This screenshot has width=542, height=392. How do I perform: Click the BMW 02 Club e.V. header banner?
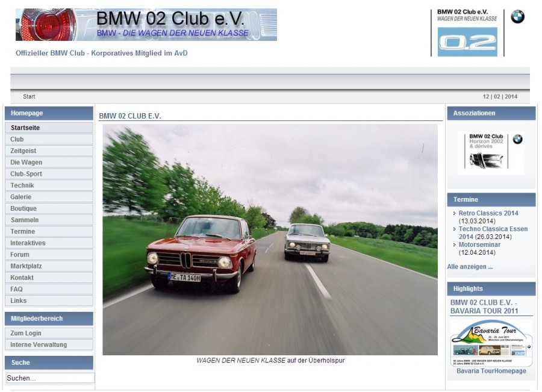[x=146, y=25]
